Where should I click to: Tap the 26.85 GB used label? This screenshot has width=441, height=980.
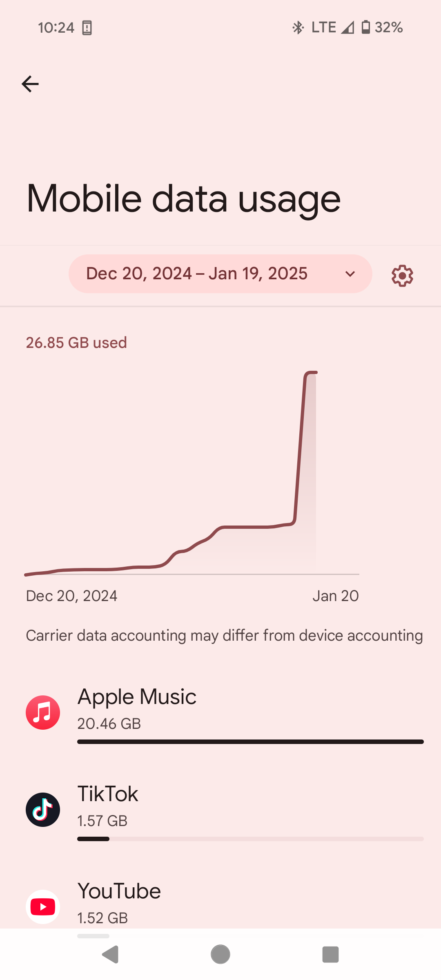coord(76,343)
